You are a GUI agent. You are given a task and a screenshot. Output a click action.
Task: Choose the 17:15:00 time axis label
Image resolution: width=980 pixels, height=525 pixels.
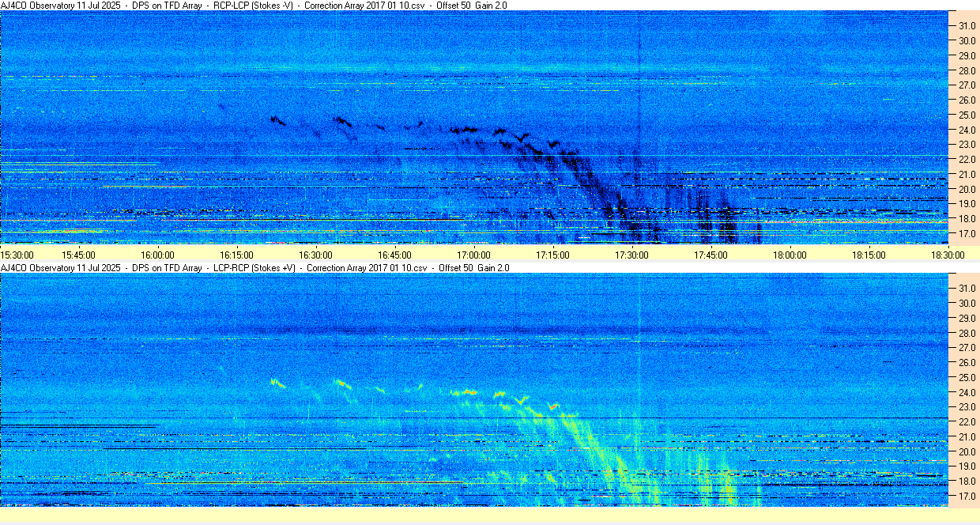pos(552,255)
